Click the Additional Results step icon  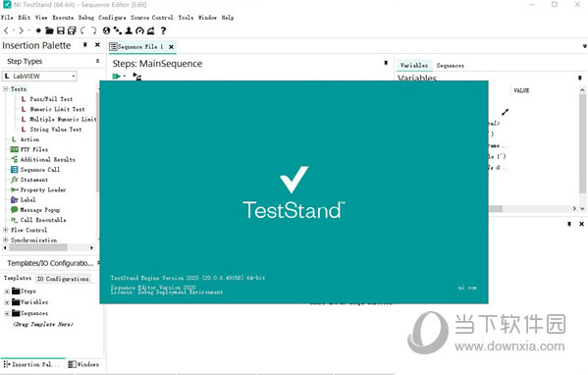(15, 159)
